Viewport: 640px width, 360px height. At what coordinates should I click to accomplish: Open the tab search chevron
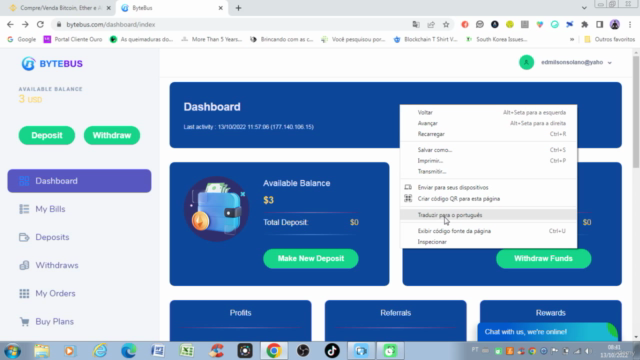(584, 8)
